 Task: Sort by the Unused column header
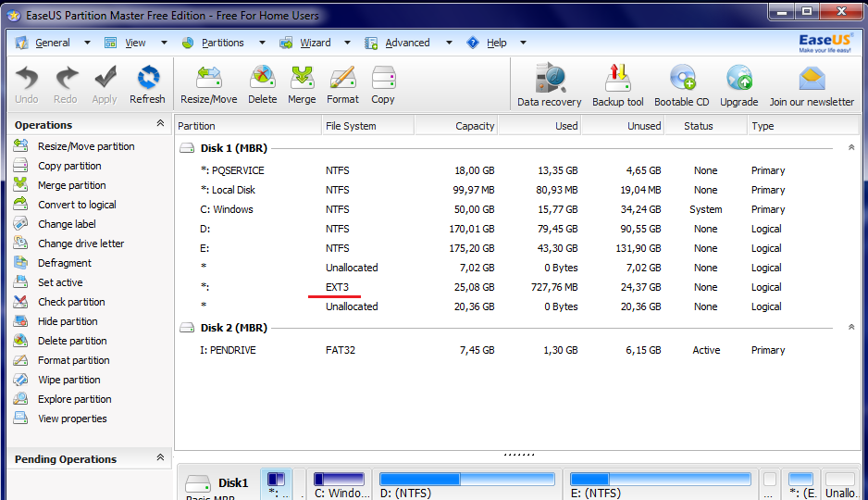[x=623, y=126]
